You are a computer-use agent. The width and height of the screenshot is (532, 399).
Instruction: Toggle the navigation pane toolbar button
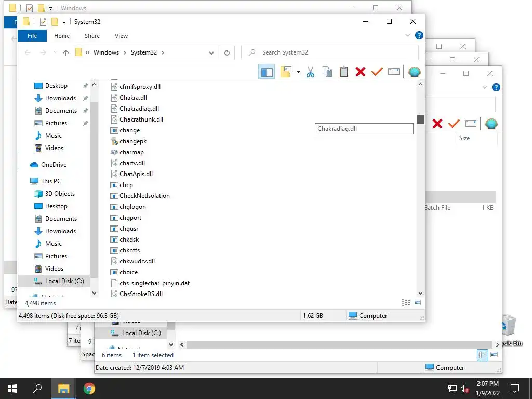click(267, 72)
